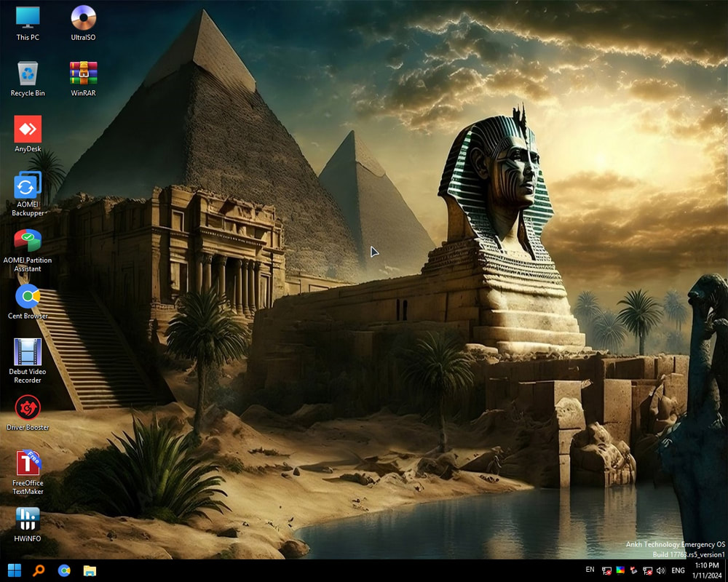Open Cent Browser pinned on the taskbar
Image resolution: width=728 pixels, height=582 pixels.
point(64,570)
